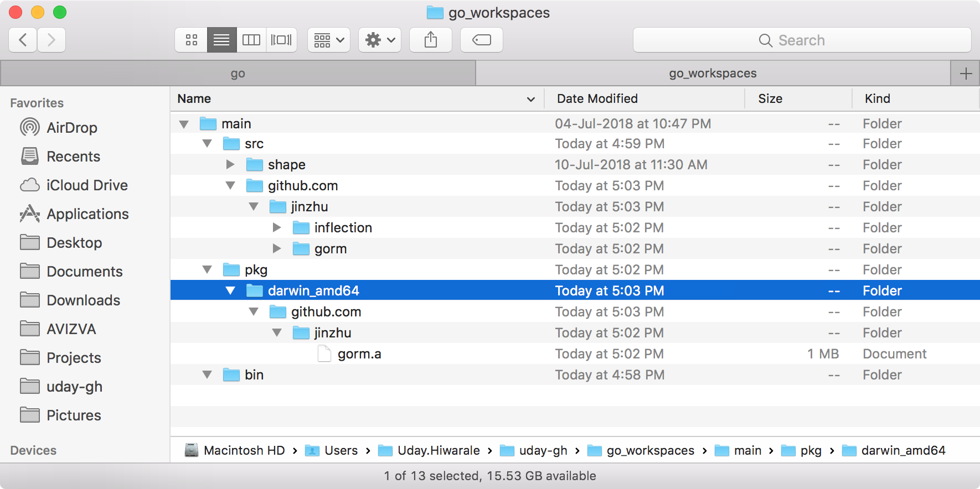Click the '04-Jul-2018 at 10:47 PM' date
The image size is (980, 489).
(633, 124)
